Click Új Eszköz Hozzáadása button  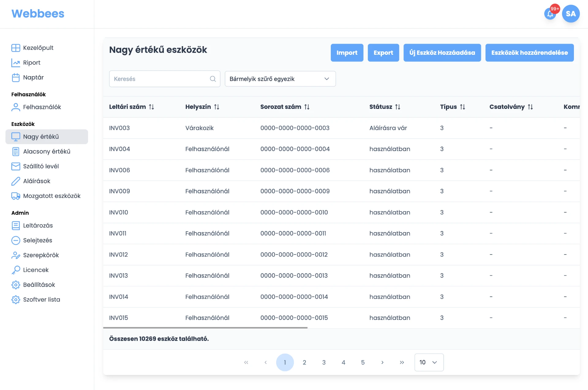tap(442, 53)
